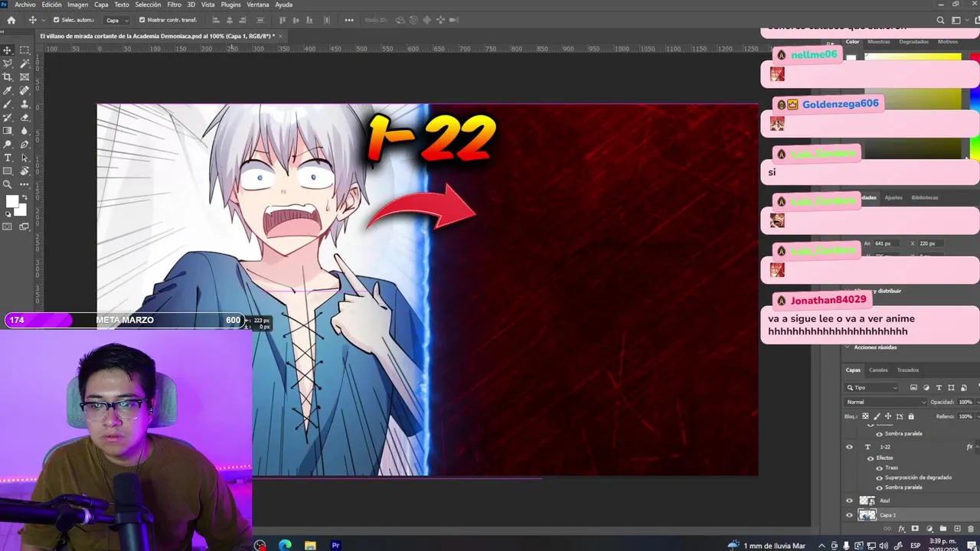The width and height of the screenshot is (980, 551).
Task: Select the History Brush tool
Action: point(8,117)
